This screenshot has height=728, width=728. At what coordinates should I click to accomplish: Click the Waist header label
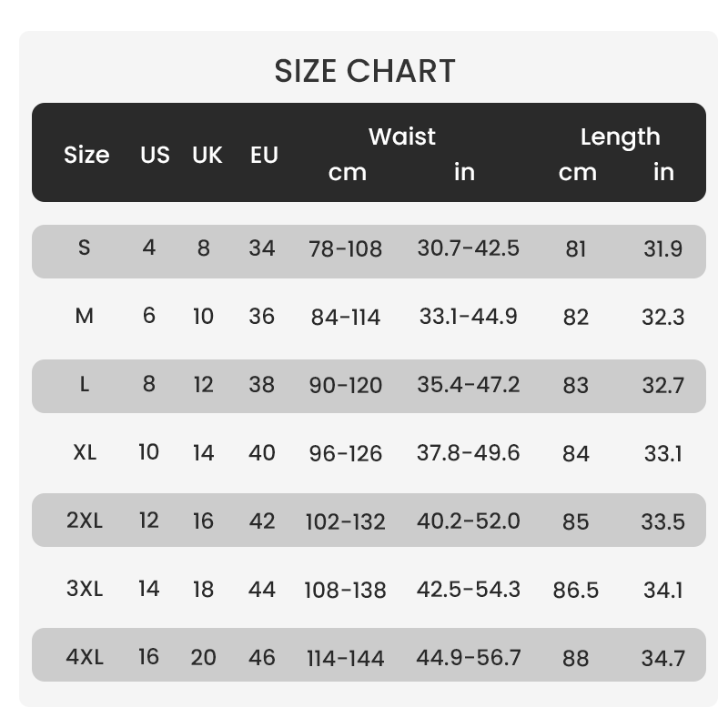(x=402, y=136)
